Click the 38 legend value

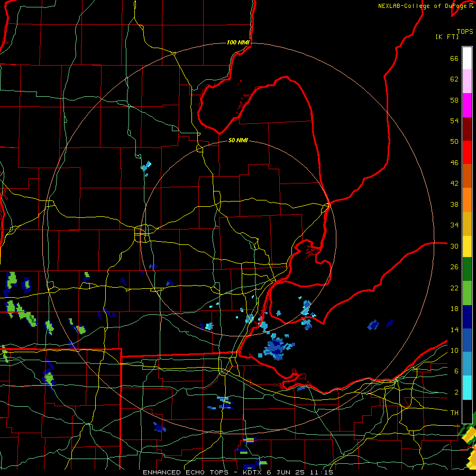454,204
